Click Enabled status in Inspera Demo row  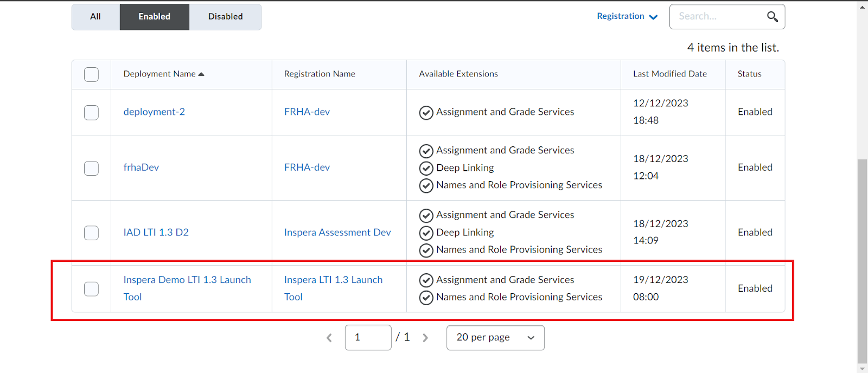click(x=755, y=288)
